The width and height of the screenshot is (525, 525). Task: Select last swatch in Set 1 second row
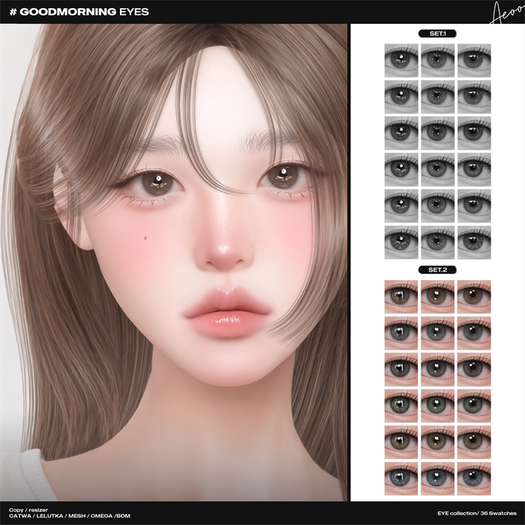[474, 97]
